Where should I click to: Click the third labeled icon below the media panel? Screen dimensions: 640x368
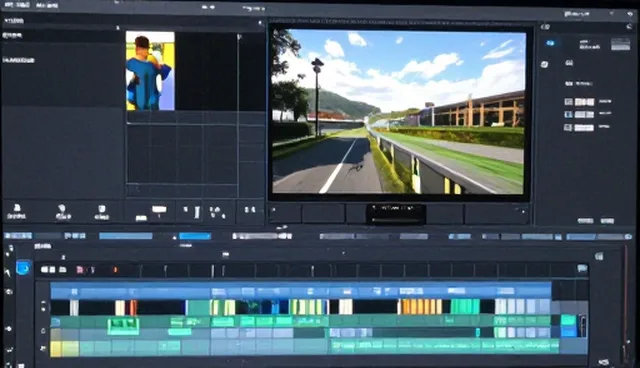(101, 212)
